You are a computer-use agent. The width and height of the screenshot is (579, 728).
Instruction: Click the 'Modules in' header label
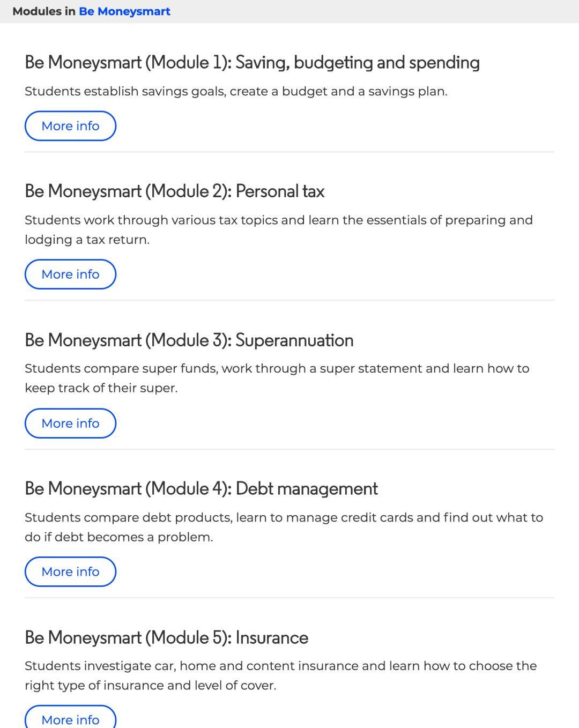pos(44,11)
